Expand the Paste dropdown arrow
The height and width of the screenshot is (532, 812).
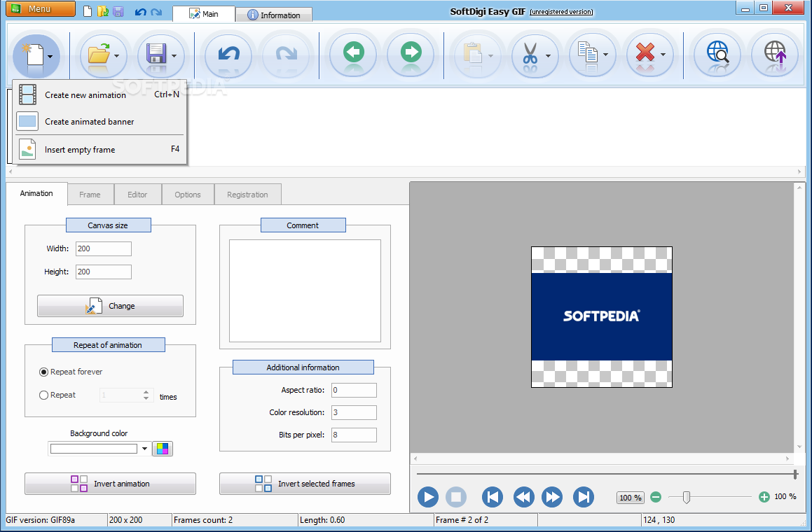[x=490, y=56]
